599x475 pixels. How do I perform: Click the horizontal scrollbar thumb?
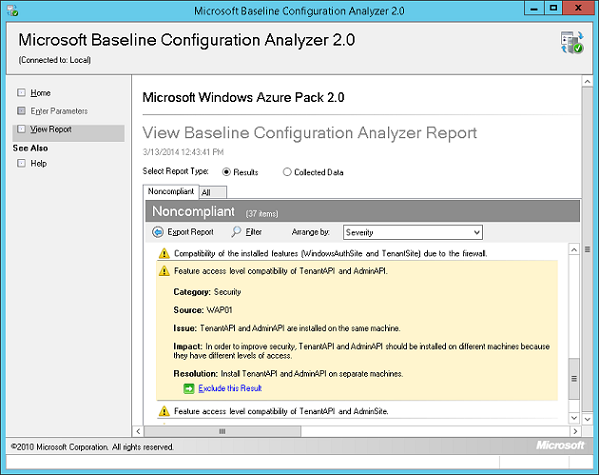[222, 431]
